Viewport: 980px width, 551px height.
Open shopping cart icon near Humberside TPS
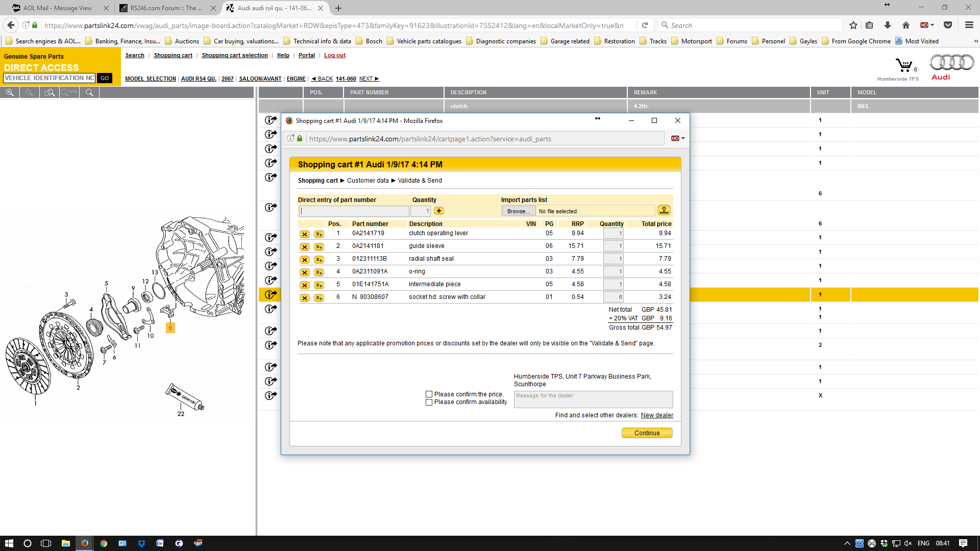click(904, 65)
